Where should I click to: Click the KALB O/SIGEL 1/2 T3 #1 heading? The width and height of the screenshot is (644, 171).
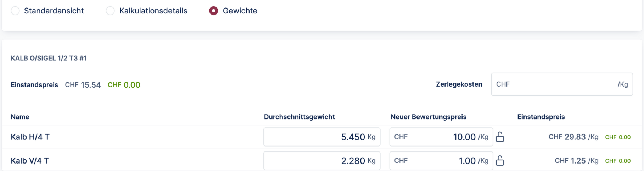pos(49,58)
